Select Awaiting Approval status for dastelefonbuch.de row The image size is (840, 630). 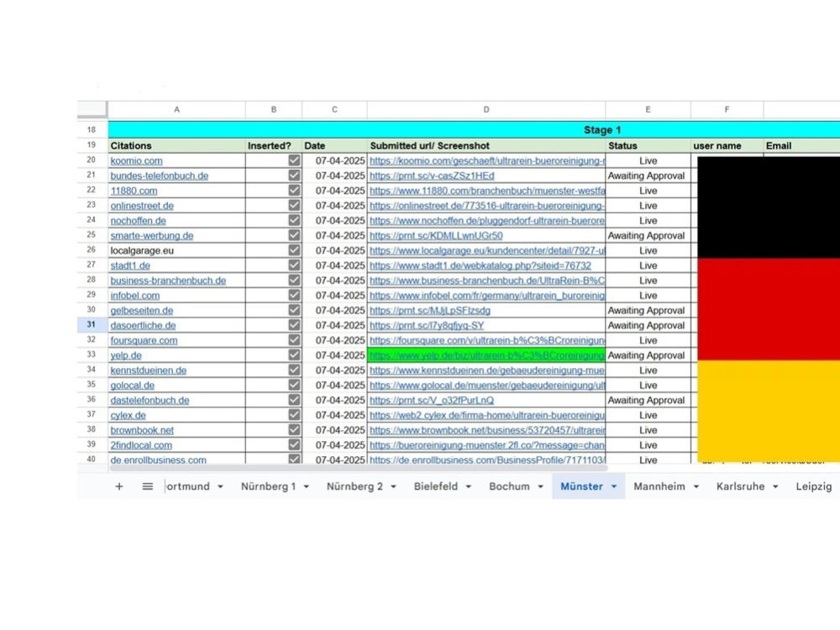(x=648, y=400)
